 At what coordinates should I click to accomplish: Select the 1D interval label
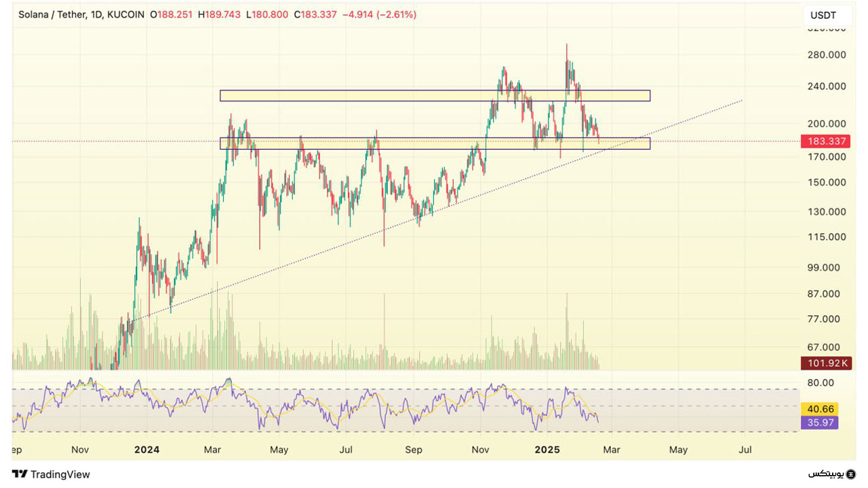[x=97, y=14]
